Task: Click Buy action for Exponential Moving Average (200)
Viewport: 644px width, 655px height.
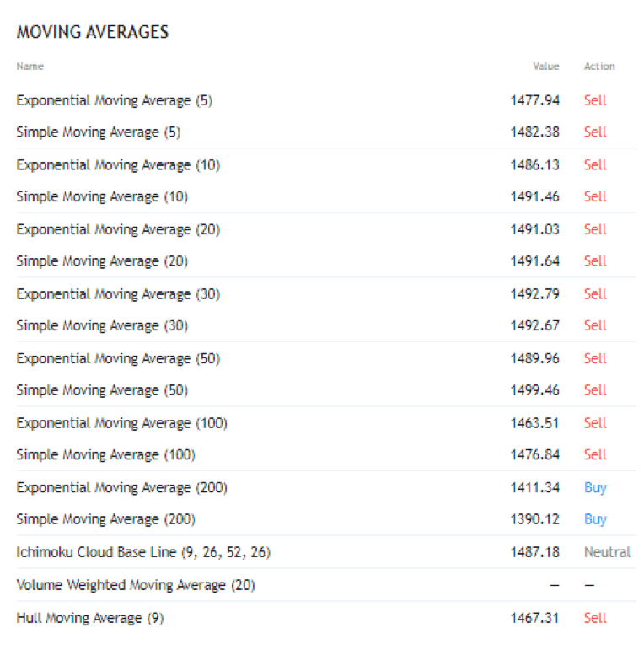Action: click(595, 487)
